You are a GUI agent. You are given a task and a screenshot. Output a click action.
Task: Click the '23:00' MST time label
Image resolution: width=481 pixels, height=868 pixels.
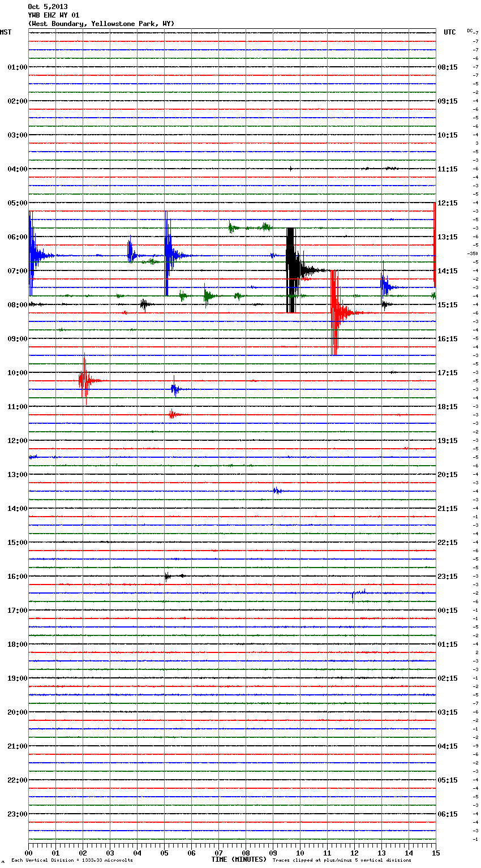click(18, 814)
